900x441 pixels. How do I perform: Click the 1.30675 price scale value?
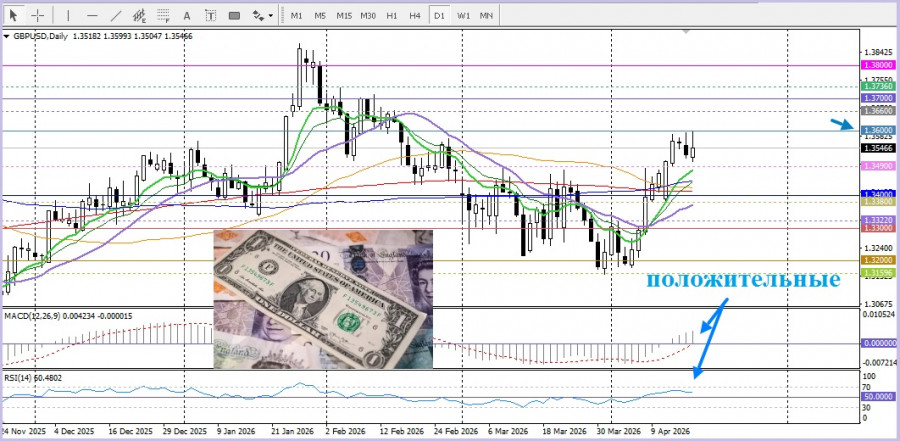878,304
